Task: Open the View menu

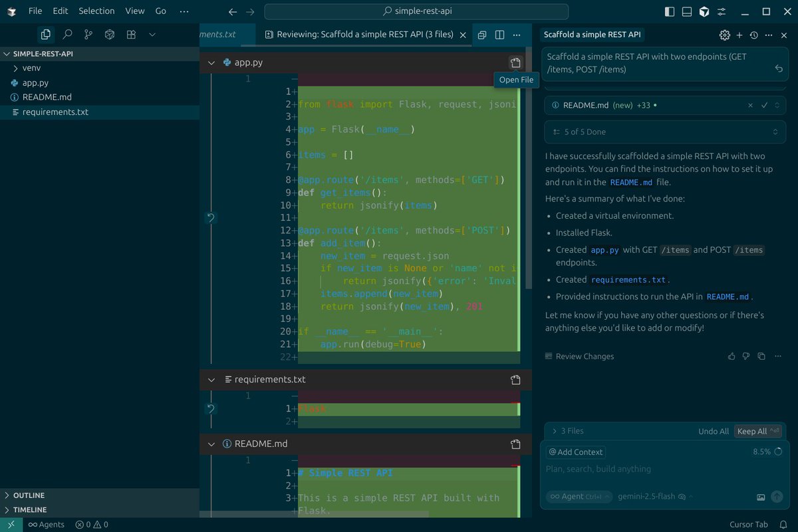Action: [135, 11]
